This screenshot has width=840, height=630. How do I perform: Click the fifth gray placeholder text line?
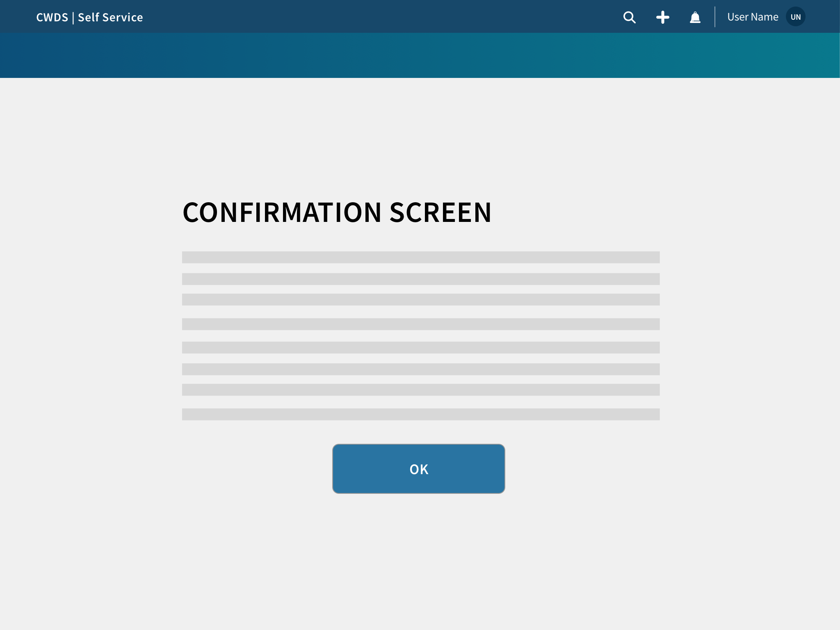[420, 347]
